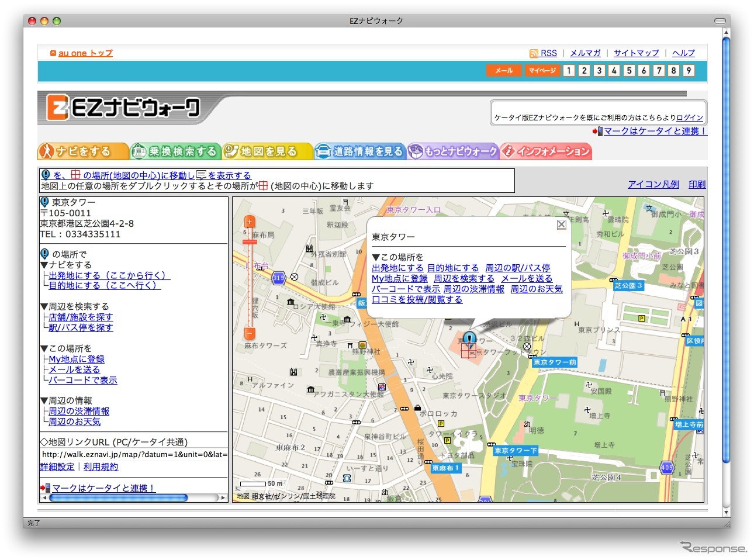This screenshot has width=754, height=560.
Task: Click the 東麻布1 intersection label on map
Action: [x=446, y=468]
